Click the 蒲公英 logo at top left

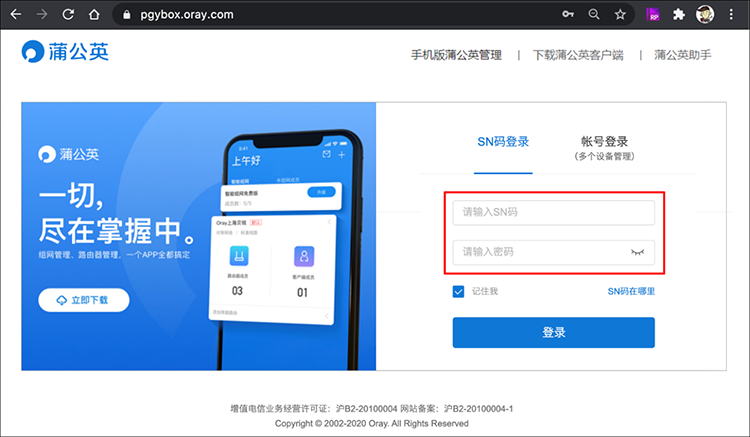point(65,51)
